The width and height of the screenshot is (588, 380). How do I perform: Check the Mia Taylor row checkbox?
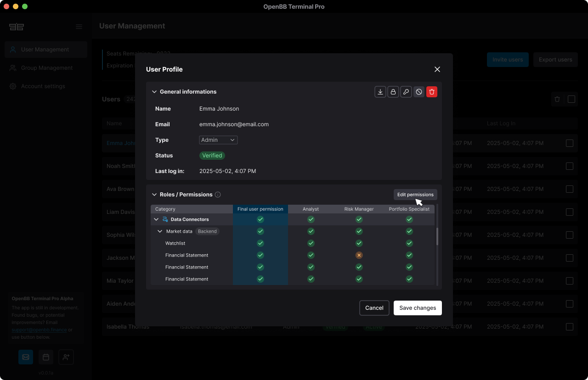(570, 281)
